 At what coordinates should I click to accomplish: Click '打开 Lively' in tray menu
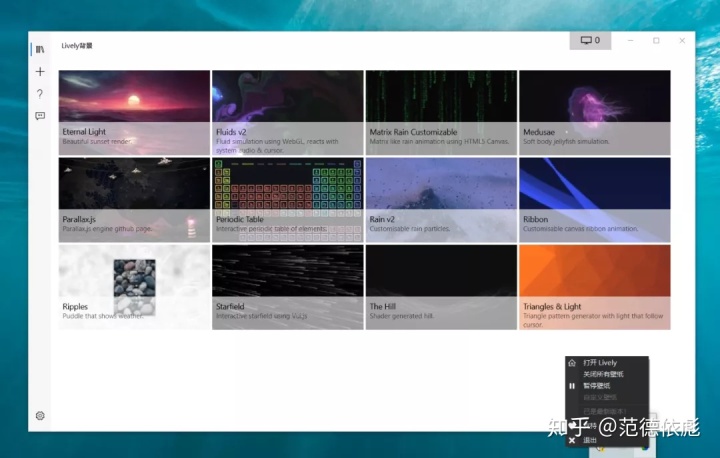pos(600,362)
